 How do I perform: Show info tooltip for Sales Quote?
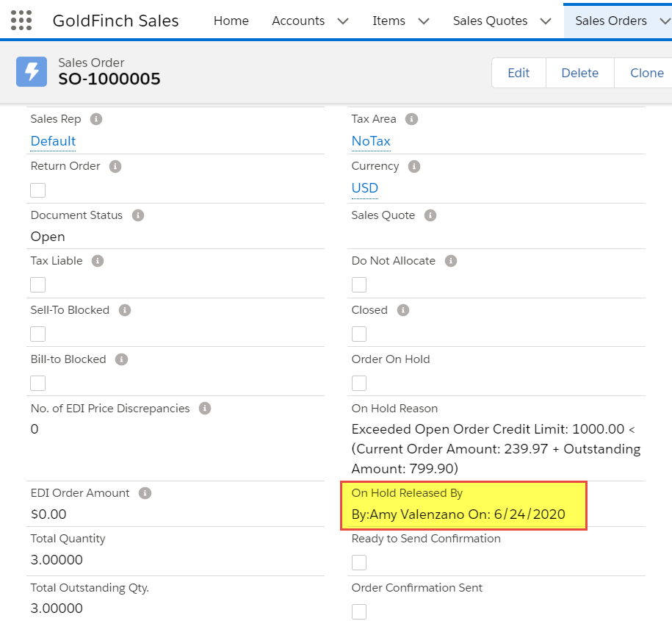[430, 215]
